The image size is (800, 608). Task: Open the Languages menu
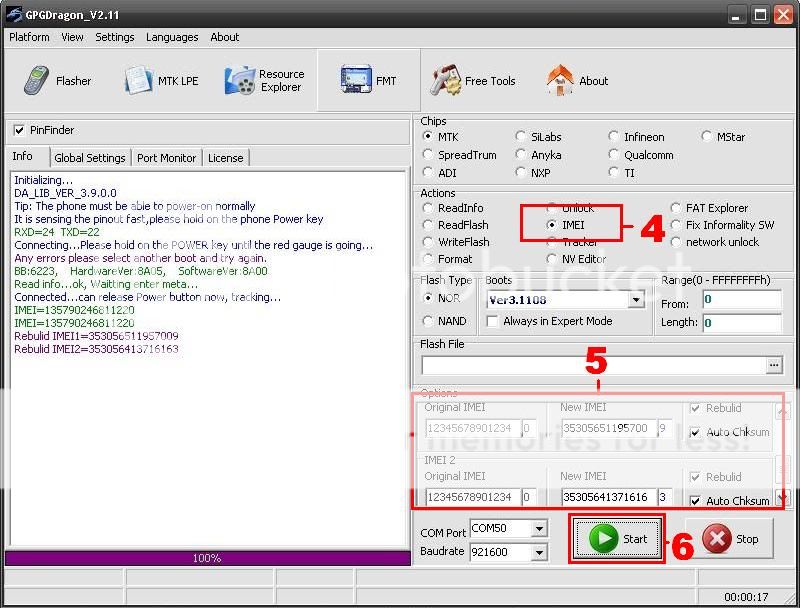171,37
